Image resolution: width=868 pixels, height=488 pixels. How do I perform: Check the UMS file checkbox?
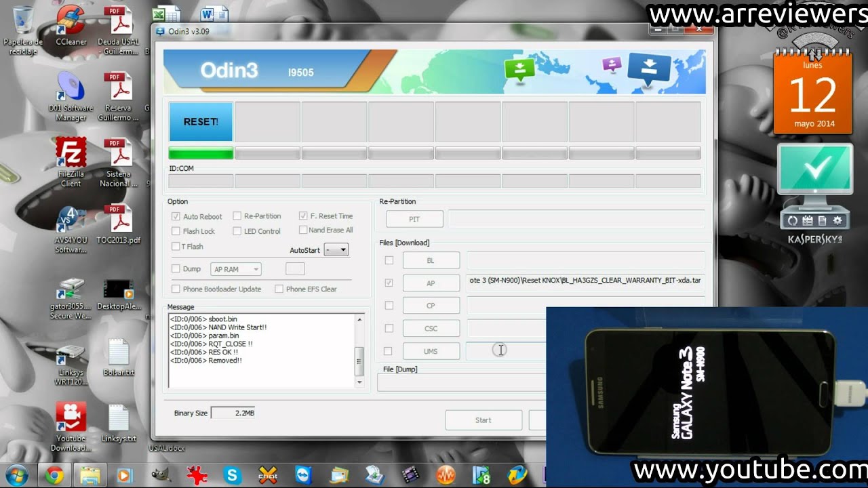pyautogui.click(x=389, y=351)
